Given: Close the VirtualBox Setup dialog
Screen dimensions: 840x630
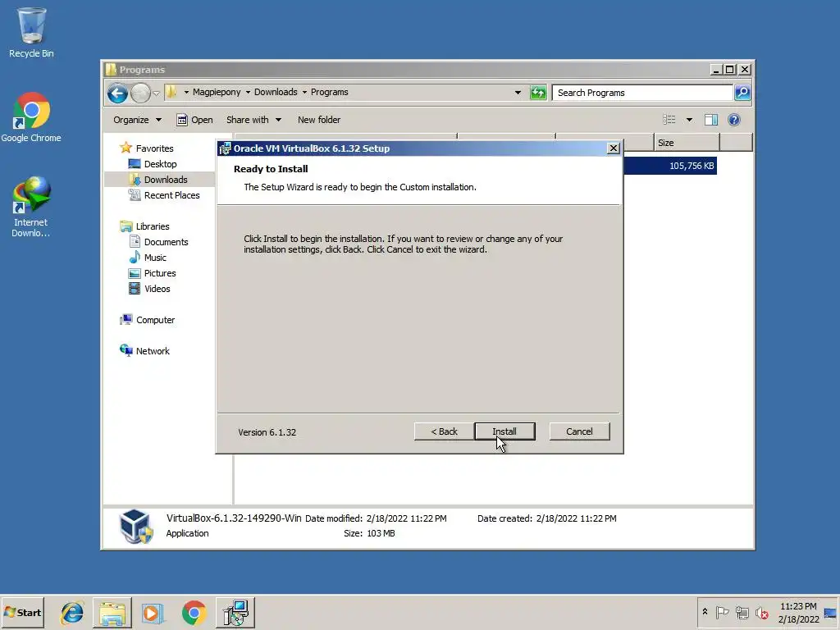Looking at the screenshot, I should 614,148.
